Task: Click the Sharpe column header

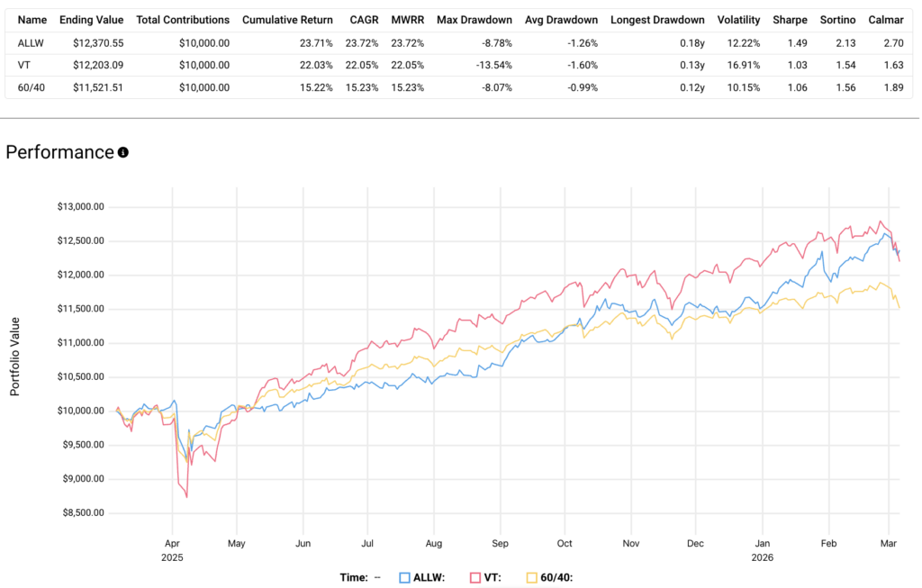Action: click(x=790, y=20)
